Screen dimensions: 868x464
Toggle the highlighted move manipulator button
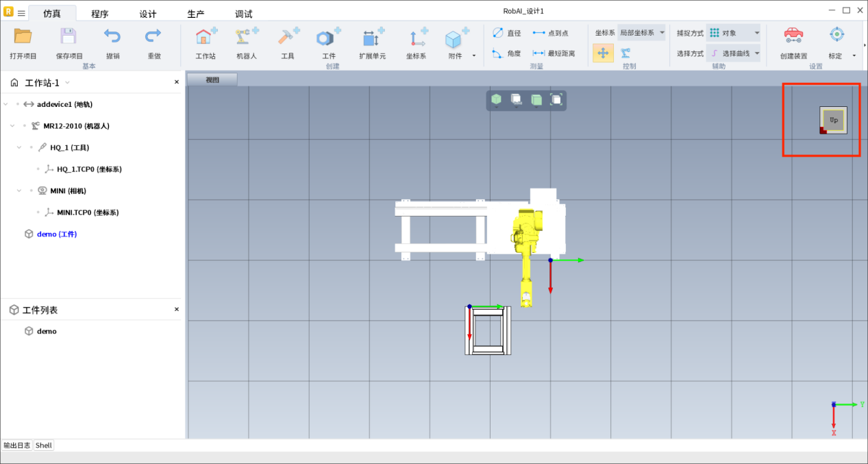point(603,53)
